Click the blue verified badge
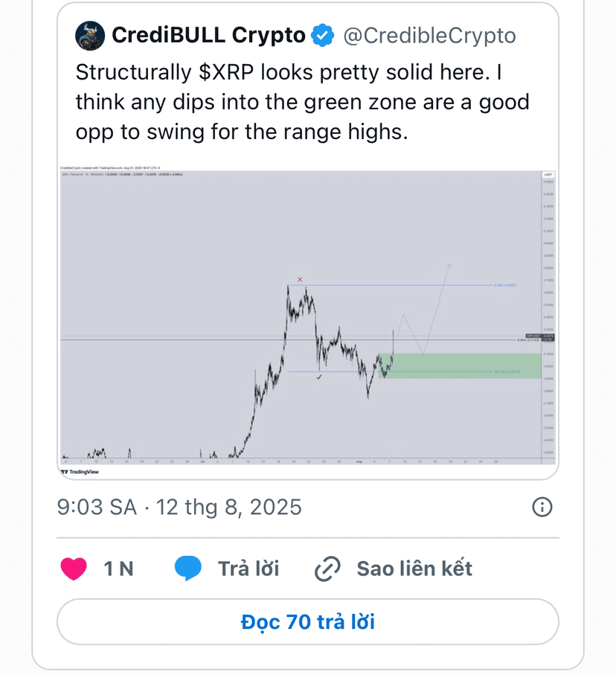Image resolution: width=616 pixels, height=675 pixels. coord(323,36)
